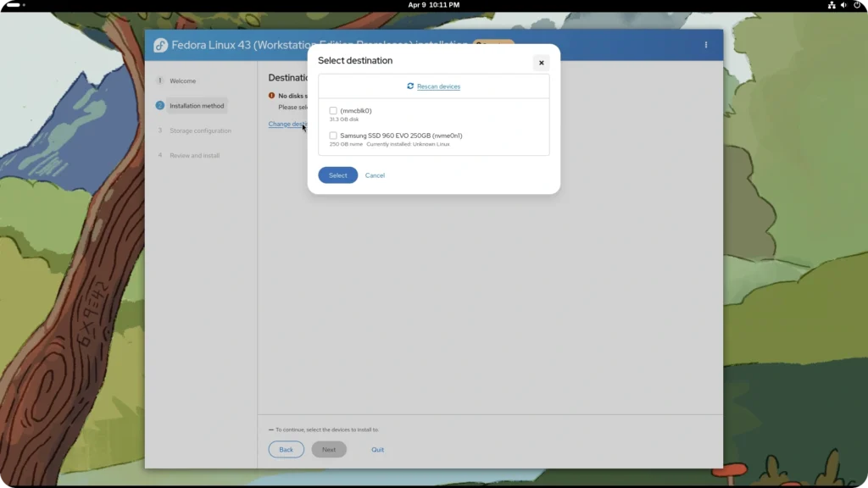Quit the Fedora installer
868x488 pixels.
pos(377,449)
